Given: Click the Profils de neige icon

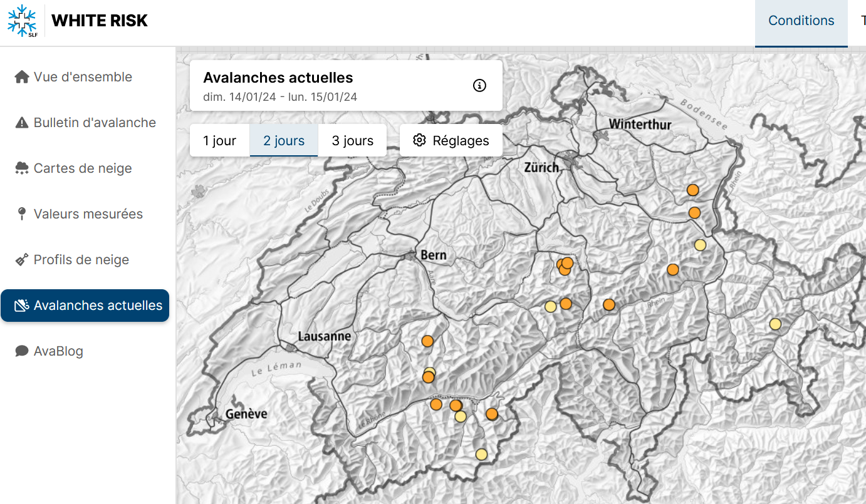Looking at the screenshot, I should (x=22, y=260).
